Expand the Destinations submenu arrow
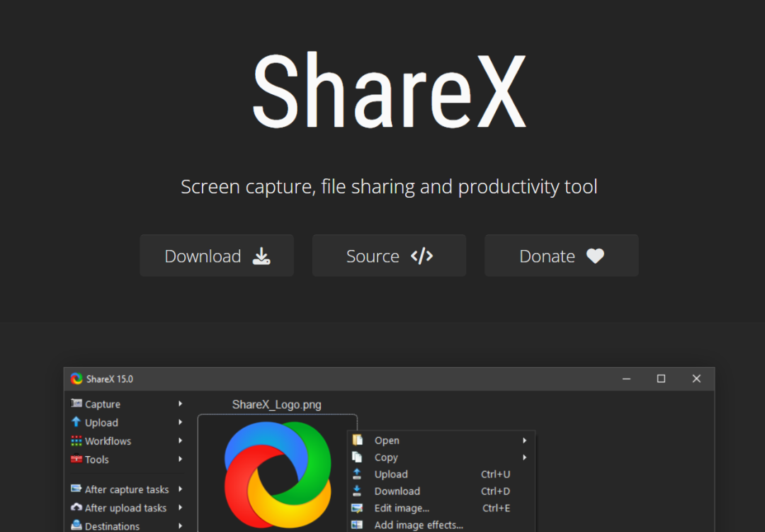Image resolution: width=765 pixels, height=532 pixels. pyautogui.click(x=181, y=526)
